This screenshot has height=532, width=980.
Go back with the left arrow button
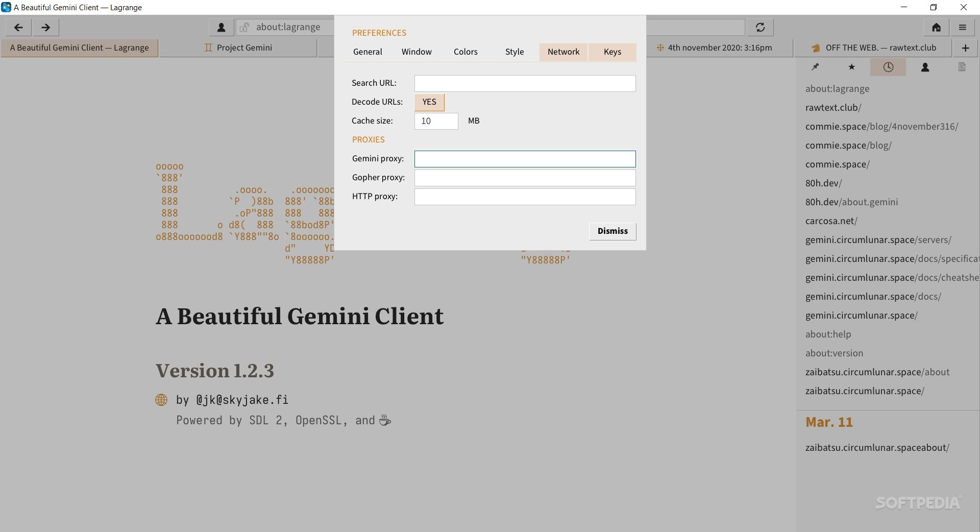18,28
